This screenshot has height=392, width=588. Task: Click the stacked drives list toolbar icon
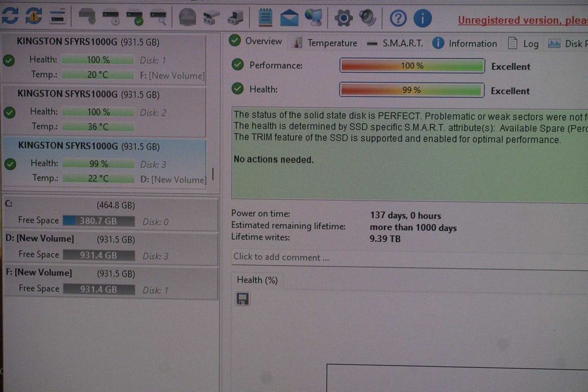pos(58,16)
